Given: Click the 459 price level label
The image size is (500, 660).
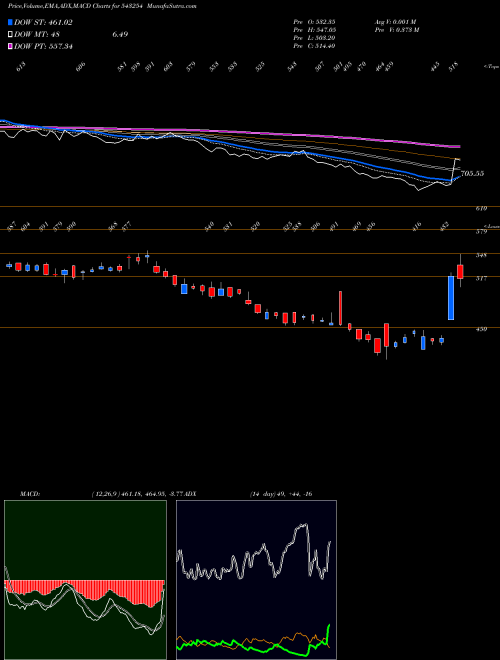Looking at the screenshot, I should tap(481, 329).
